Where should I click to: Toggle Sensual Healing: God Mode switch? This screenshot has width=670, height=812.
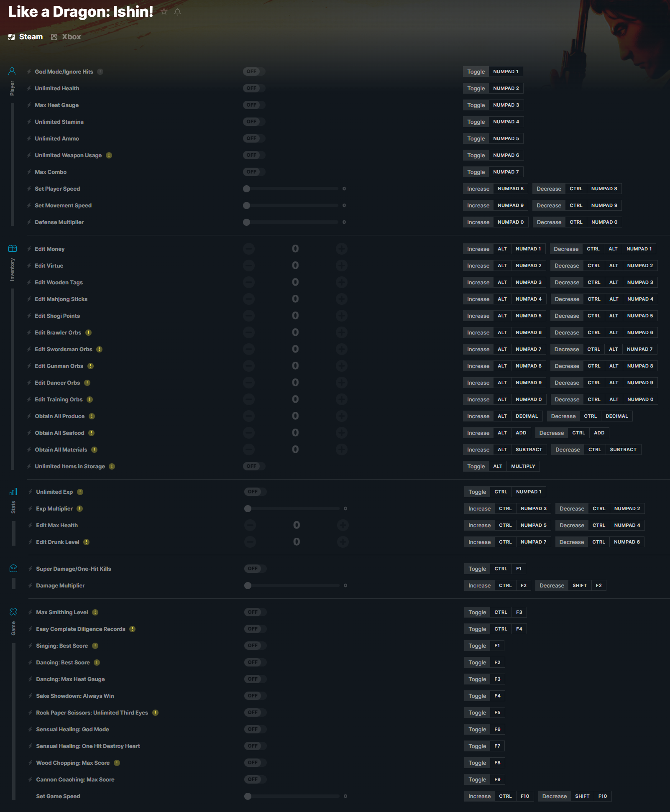[256, 729]
